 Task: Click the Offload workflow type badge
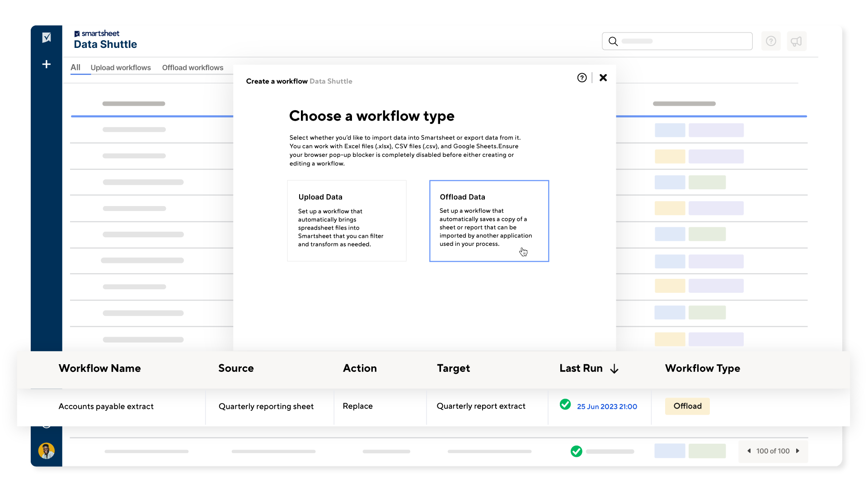(x=687, y=406)
